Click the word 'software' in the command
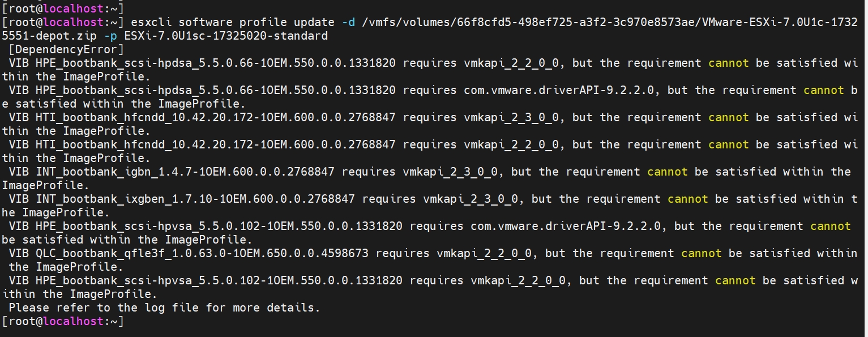The image size is (868, 337). (205, 22)
